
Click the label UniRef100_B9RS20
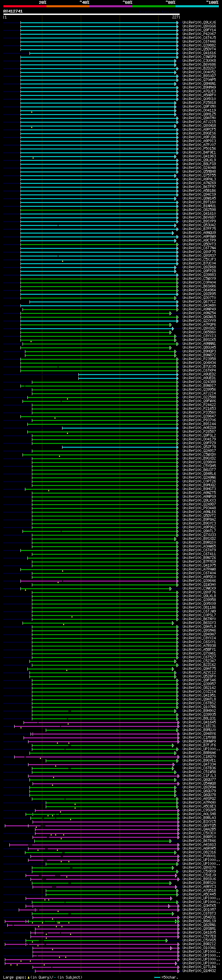coord(199,883)
